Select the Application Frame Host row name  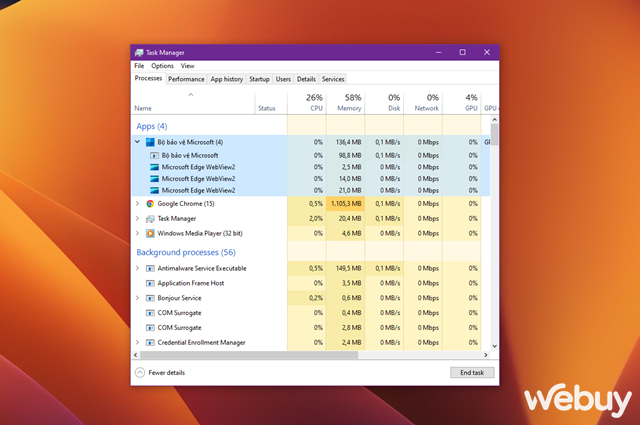pyautogui.click(x=191, y=283)
